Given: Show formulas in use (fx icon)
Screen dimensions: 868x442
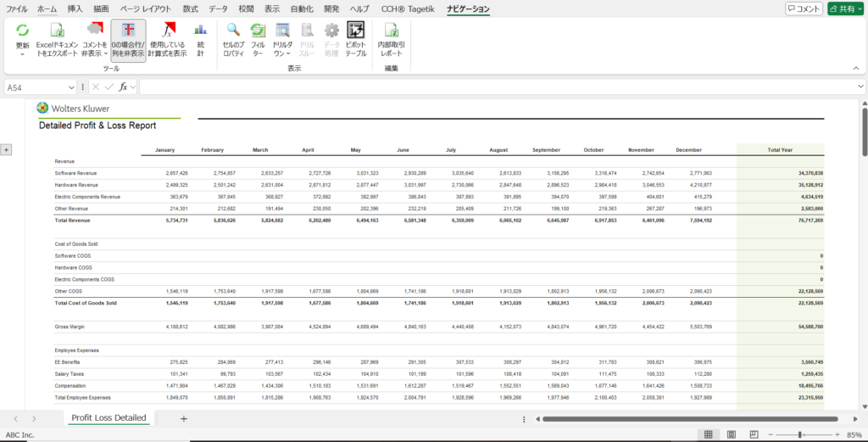Looking at the screenshot, I should (x=168, y=31).
